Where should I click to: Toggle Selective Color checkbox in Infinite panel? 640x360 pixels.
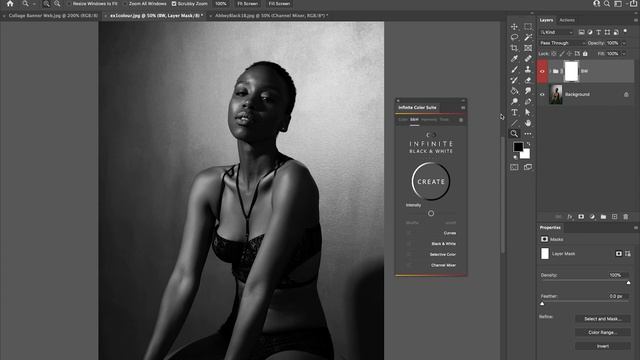coord(409,254)
